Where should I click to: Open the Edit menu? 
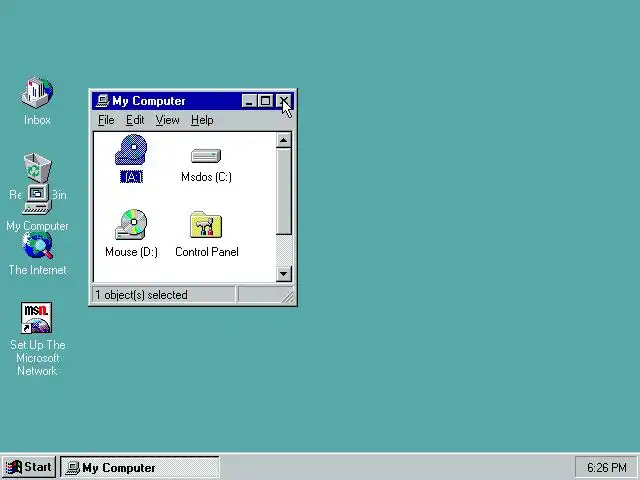pos(135,120)
